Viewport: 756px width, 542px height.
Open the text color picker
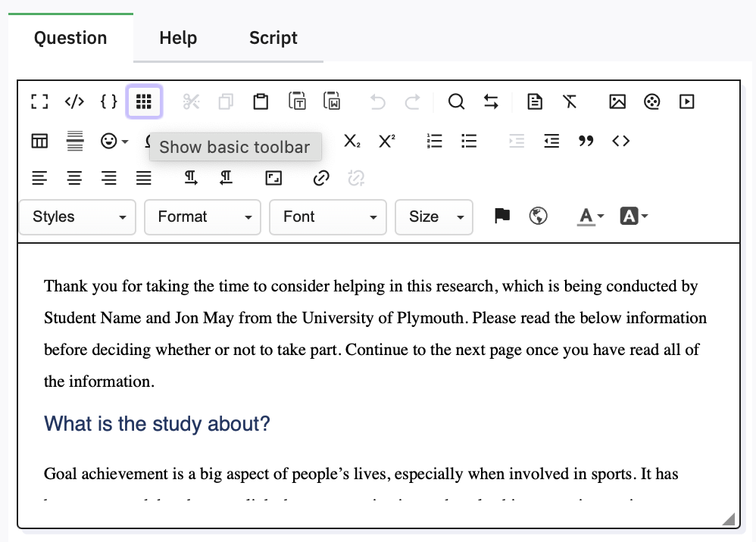590,217
